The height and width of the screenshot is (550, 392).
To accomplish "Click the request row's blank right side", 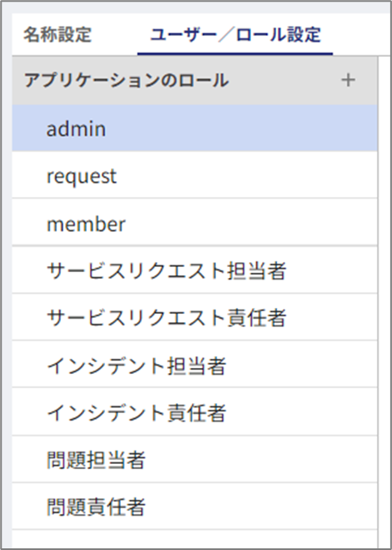I will point(247,174).
